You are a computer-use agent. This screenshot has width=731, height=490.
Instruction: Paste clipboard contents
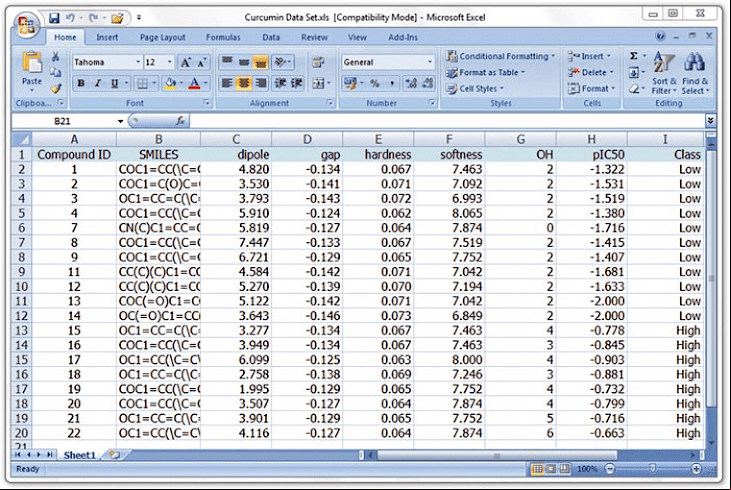coord(32,69)
